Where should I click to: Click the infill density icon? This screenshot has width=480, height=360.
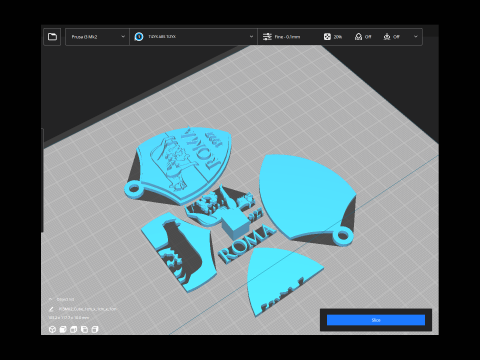point(327,37)
